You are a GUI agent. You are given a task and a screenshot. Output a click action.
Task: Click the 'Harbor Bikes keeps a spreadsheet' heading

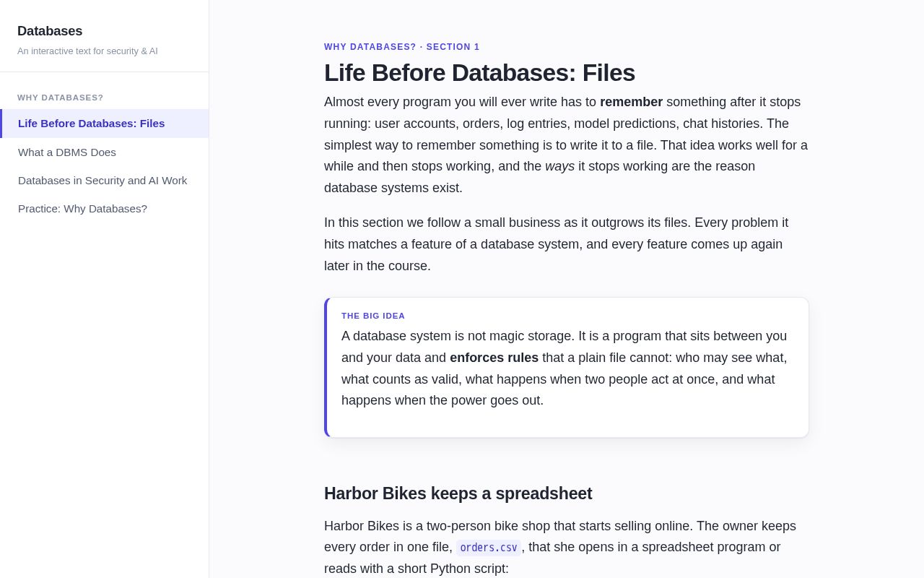[458, 493]
